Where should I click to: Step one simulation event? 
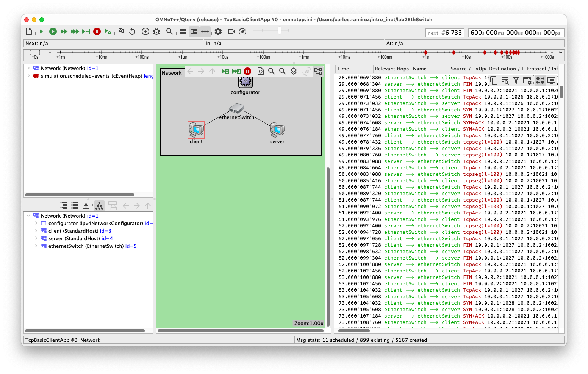[42, 31]
